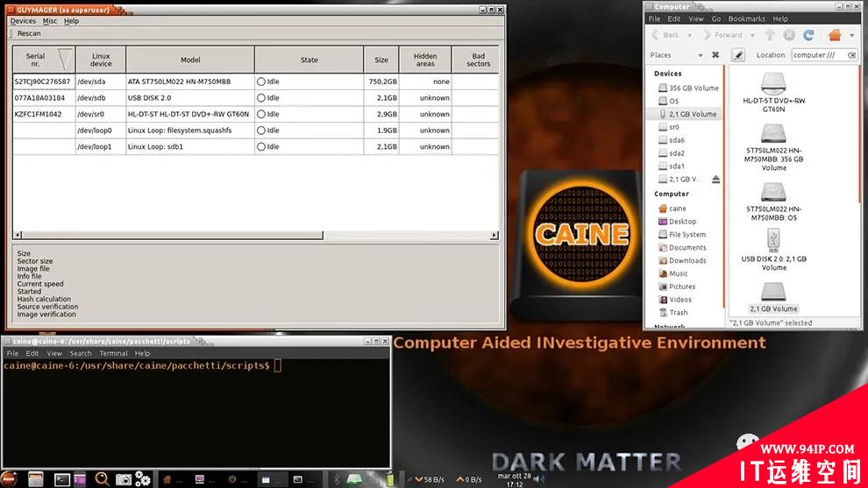Viewport: 868px width, 488px height.
Task: Click Guymager horizontal scrollbar left arrow
Action: tap(18, 235)
